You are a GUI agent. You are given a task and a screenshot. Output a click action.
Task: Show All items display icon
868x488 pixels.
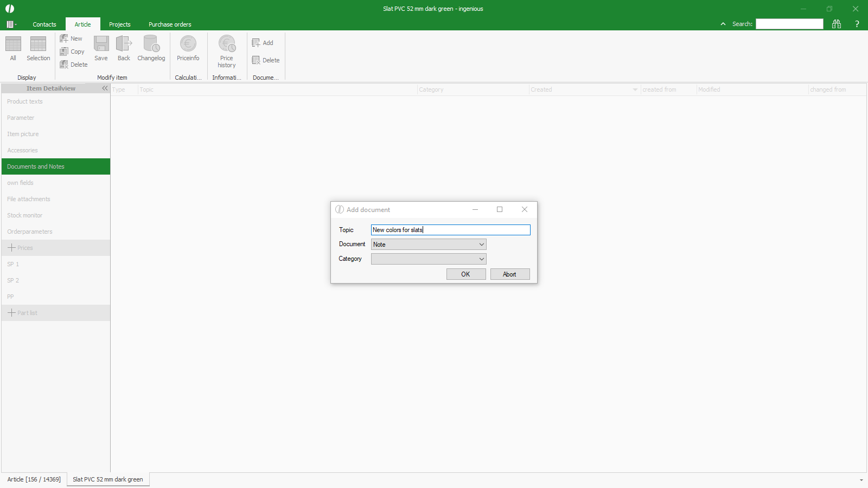click(x=13, y=44)
